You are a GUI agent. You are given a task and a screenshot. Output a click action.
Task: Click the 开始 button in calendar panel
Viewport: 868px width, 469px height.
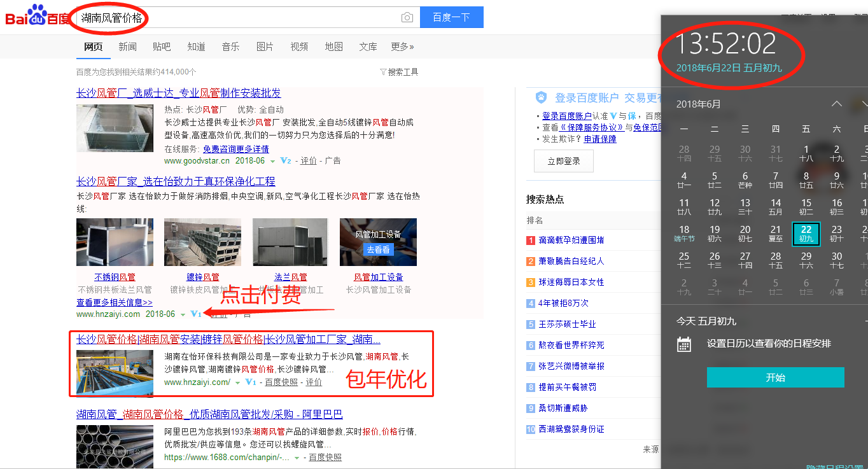tap(775, 377)
